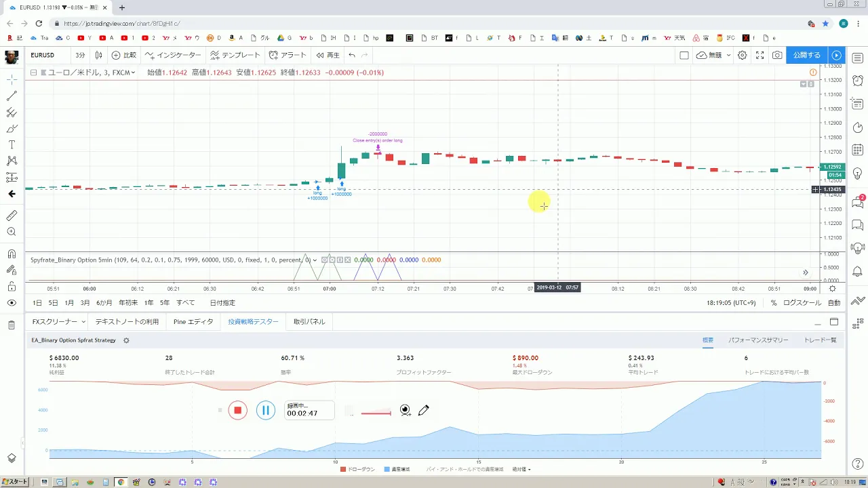Viewport: 868px width, 488px height.
Task: Click 日付指定 go to date
Action: pos(222,303)
